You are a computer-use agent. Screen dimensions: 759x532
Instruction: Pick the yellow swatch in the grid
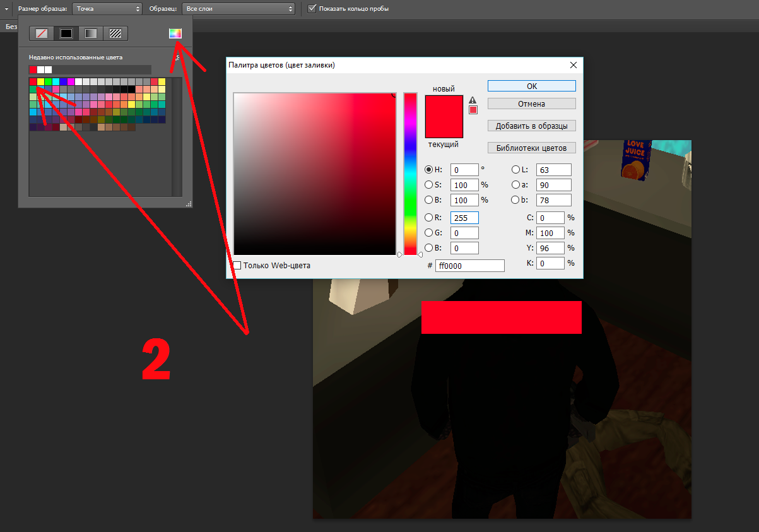pyautogui.click(x=40, y=81)
